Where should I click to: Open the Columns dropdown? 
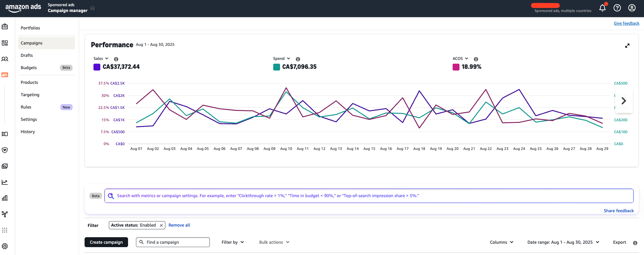coord(502,242)
